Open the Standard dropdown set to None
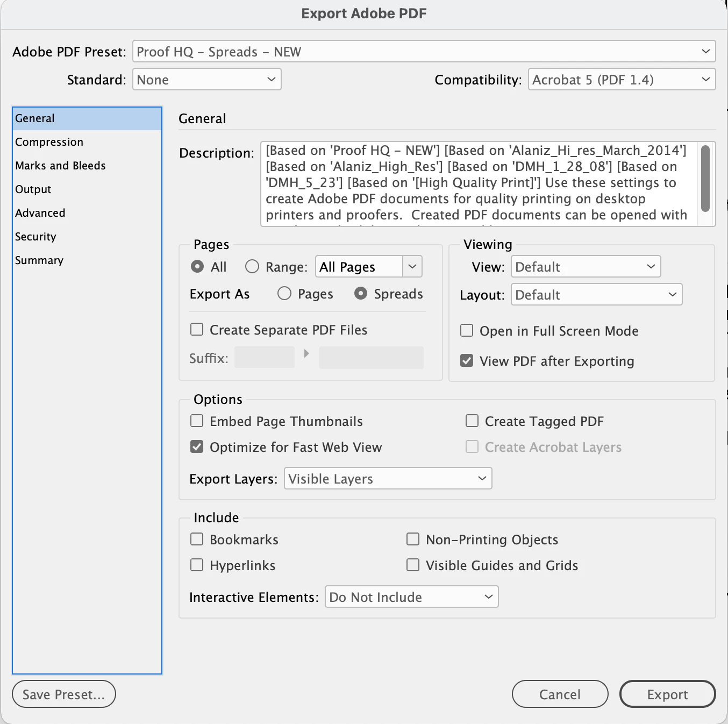The height and width of the screenshot is (724, 728). [x=206, y=80]
